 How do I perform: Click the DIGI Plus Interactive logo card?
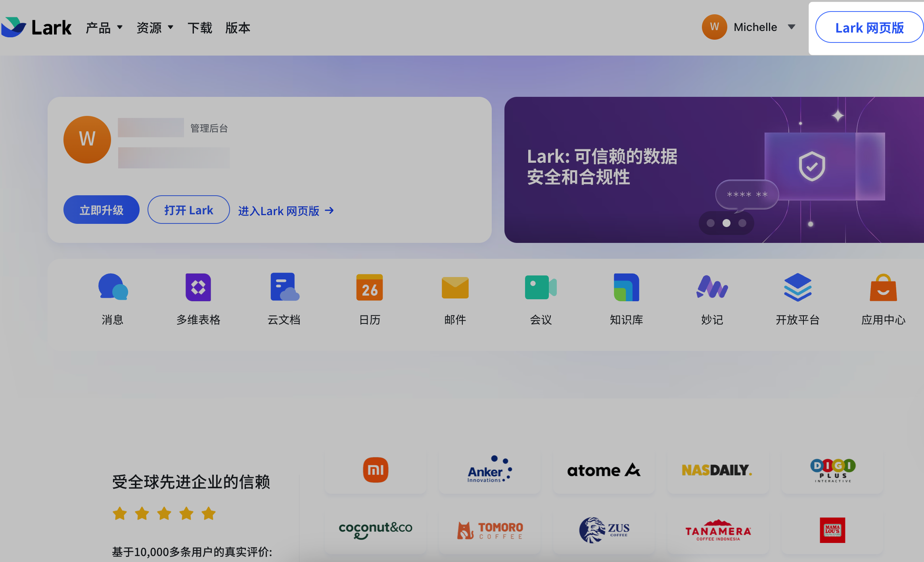pyautogui.click(x=832, y=470)
